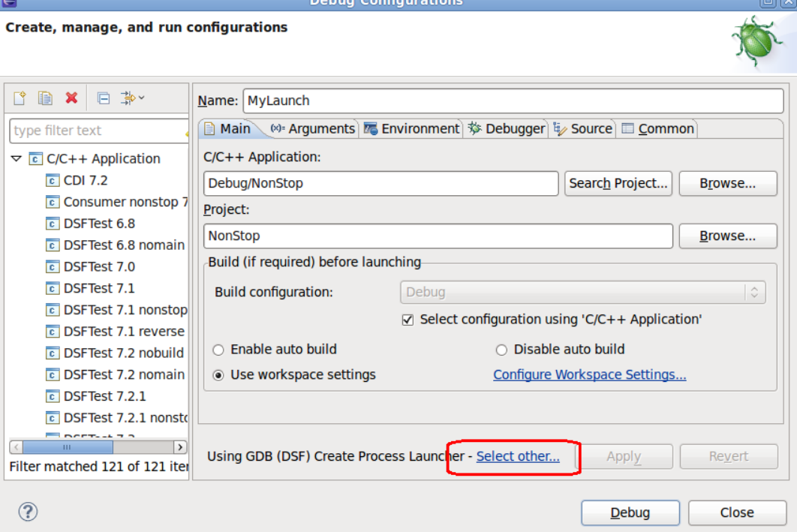Delete the selected launch configuration

(x=71, y=98)
